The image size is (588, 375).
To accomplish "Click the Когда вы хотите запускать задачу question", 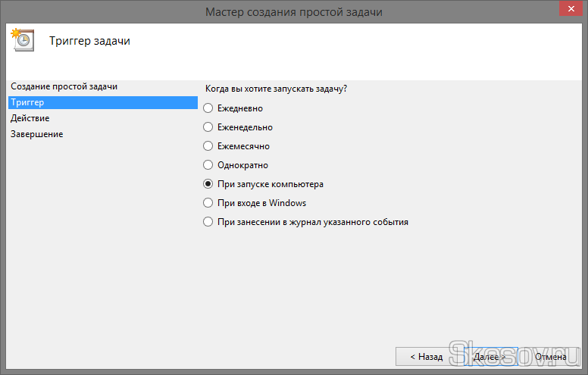I will [x=277, y=89].
